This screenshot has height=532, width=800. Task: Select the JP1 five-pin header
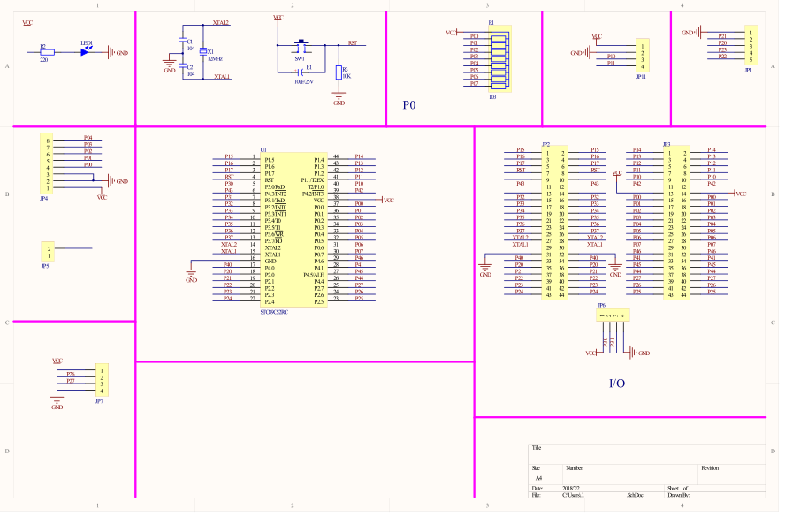point(751,45)
